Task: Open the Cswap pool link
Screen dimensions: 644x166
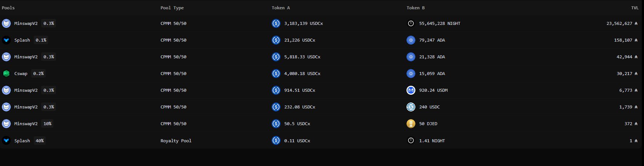Action: [21, 74]
